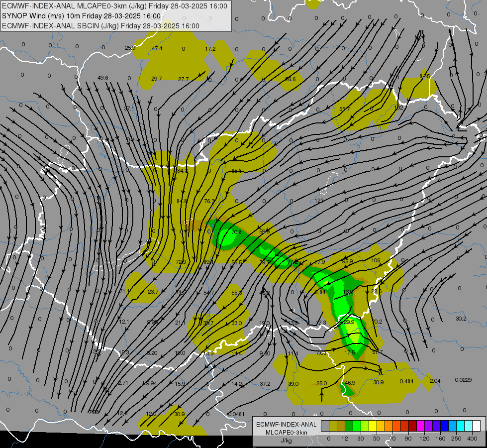Click the cyan legend swatch
The width and height of the screenshot is (487, 448).
click(460, 426)
